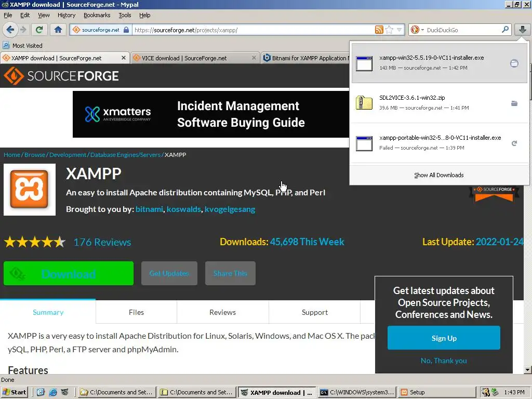Open DuckDuckGo search engine selector
Viewport: 532px width, 399px height.
click(417, 30)
